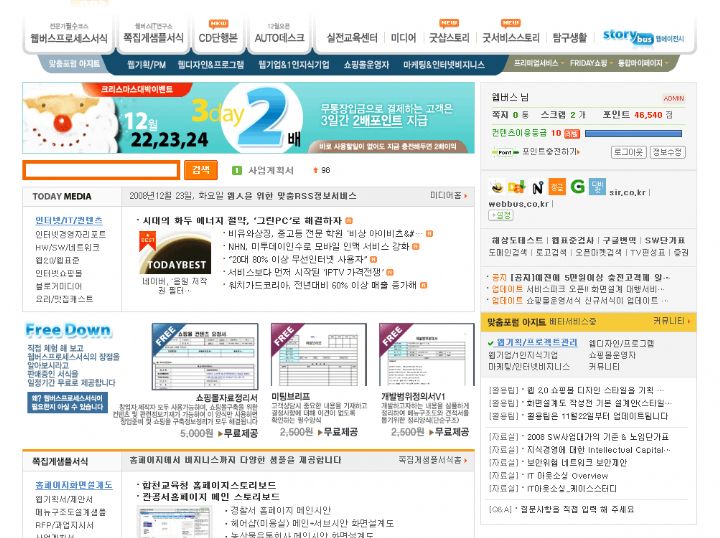Open the bee icon bookmark shortcut
Image resolution: width=720 pixels, height=538 pixels.
pyautogui.click(x=497, y=187)
